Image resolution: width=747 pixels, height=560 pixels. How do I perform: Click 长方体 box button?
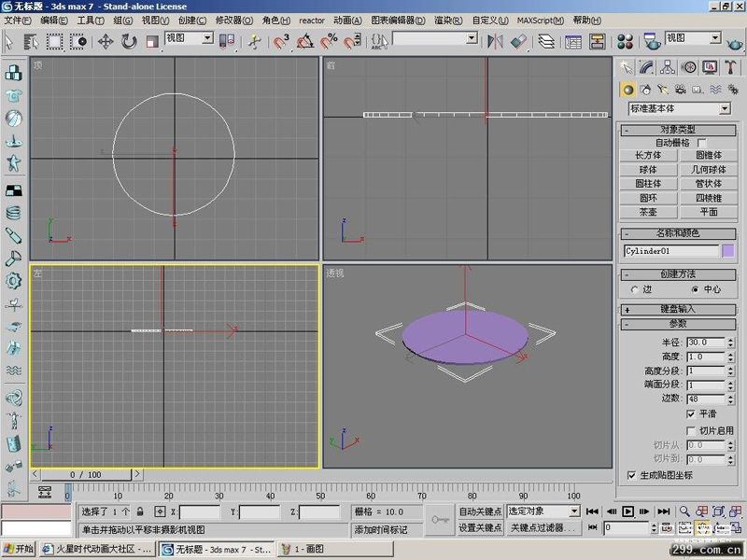[x=648, y=155]
